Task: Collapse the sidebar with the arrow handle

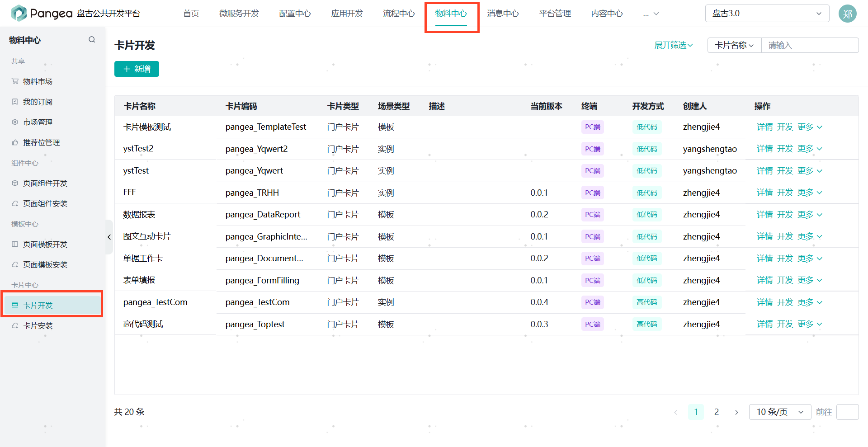Action: (109, 237)
